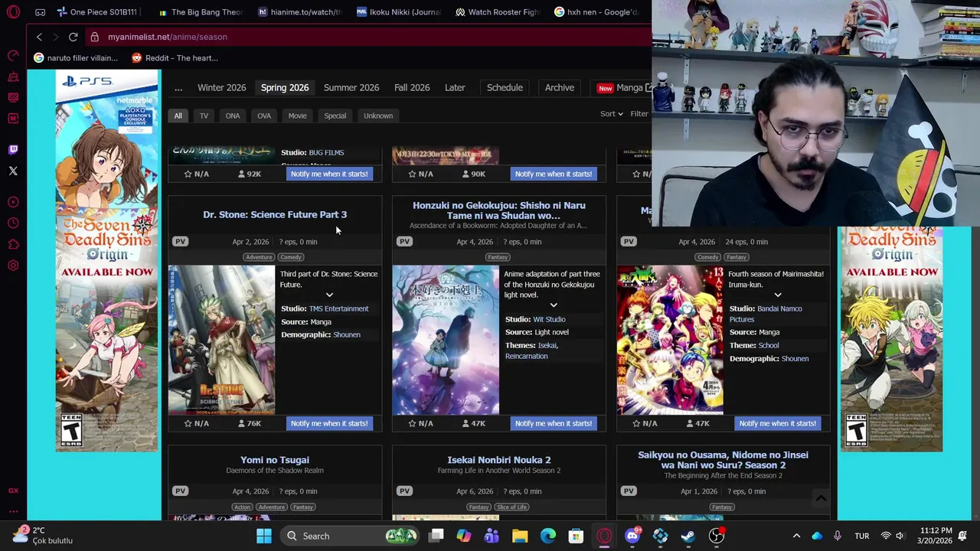Click the microphone icon in system tray
Viewport: 980px width, 551px height.
[838, 536]
